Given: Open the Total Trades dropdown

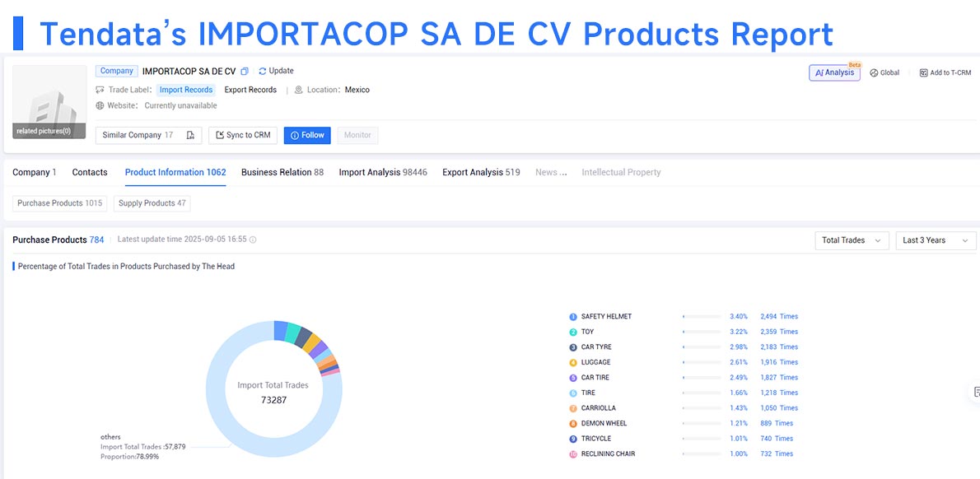Looking at the screenshot, I should 852,240.
